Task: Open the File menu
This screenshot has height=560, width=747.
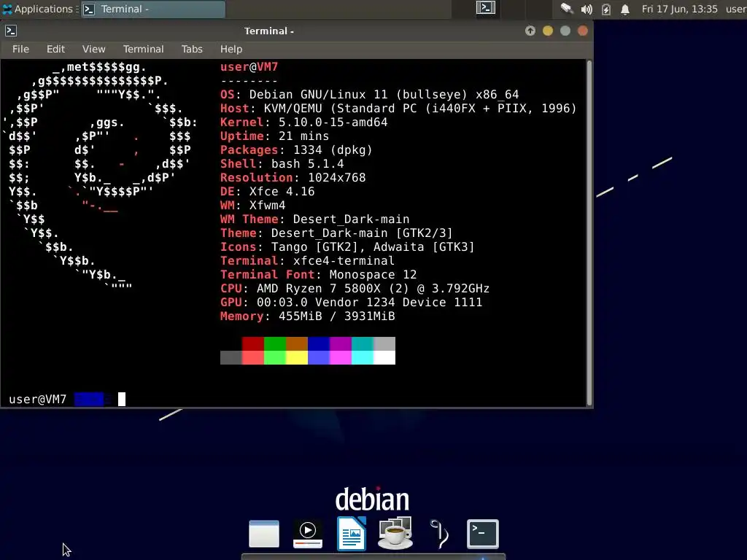Action: click(x=20, y=49)
